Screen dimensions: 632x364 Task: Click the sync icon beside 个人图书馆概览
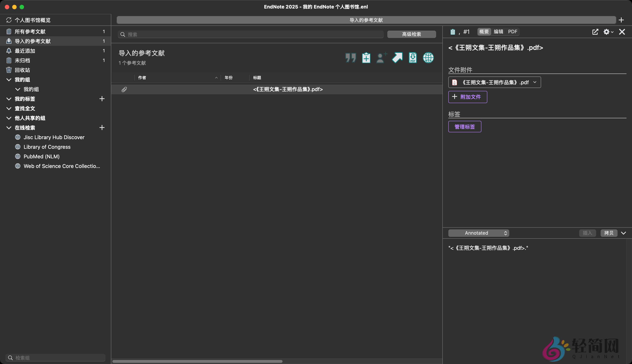click(x=9, y=20)
